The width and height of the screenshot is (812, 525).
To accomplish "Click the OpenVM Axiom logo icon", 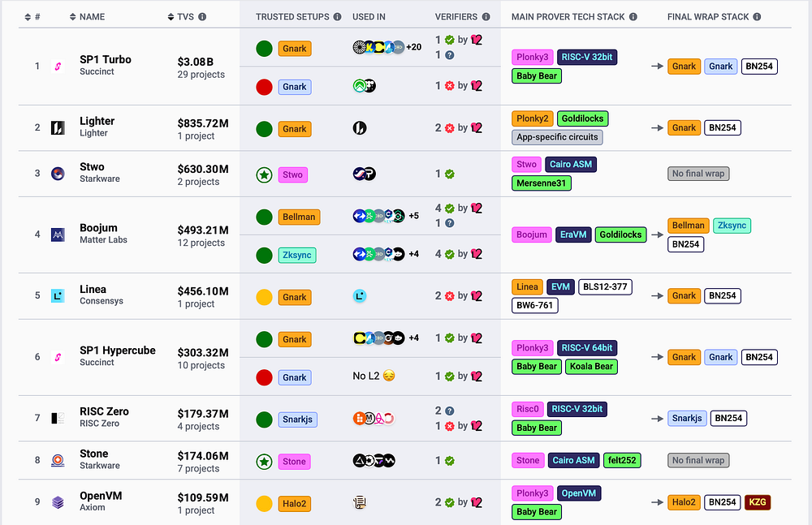I will point(58,502).
